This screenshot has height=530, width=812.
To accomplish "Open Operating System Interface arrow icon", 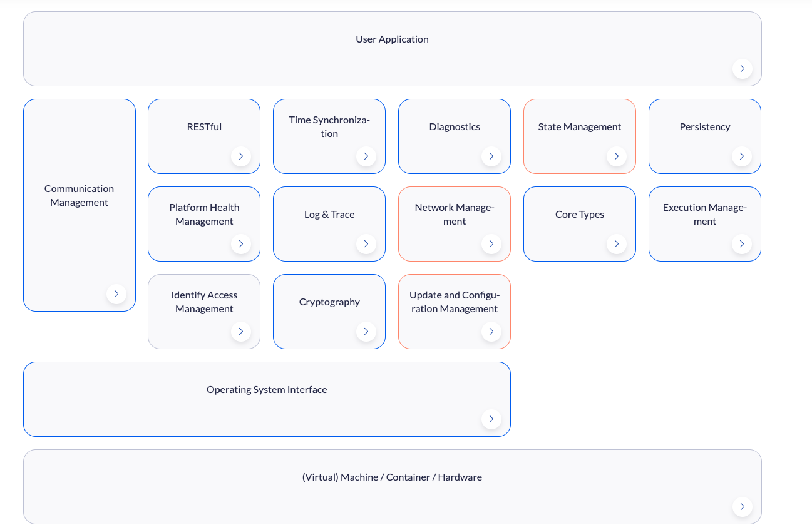I will (491, 419).
